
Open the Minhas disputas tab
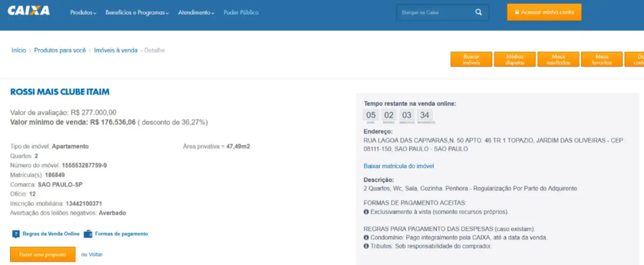515,60
